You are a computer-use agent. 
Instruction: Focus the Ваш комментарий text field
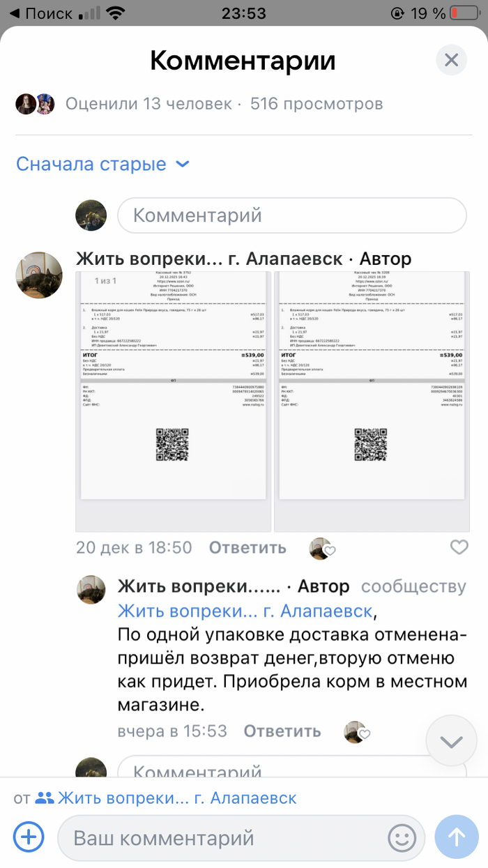[x=230, y=837]
